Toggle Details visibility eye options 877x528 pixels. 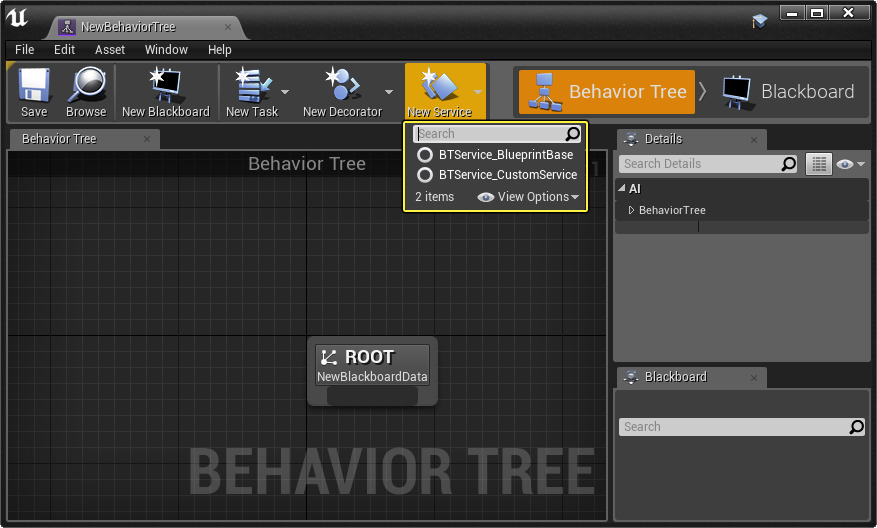click(849, 164)
